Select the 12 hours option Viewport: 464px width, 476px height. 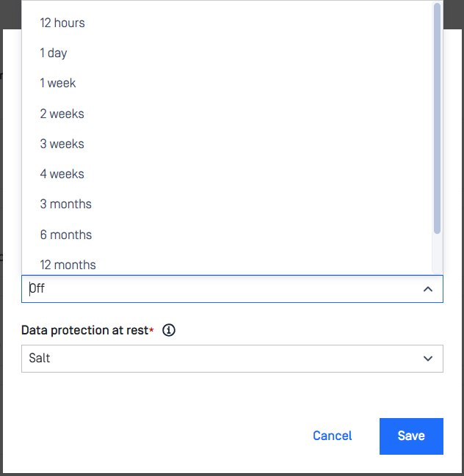(x=227, y=23)
